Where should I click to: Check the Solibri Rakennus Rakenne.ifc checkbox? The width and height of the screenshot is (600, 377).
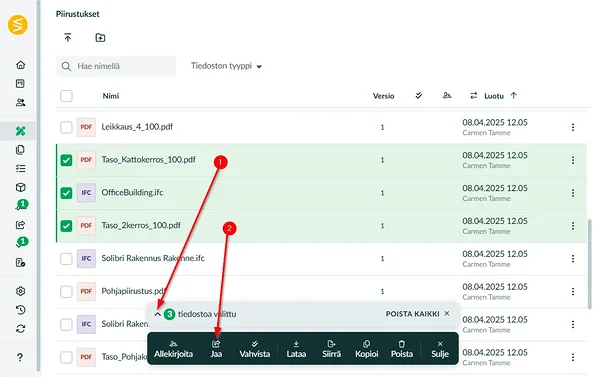[x=66, y=259]
